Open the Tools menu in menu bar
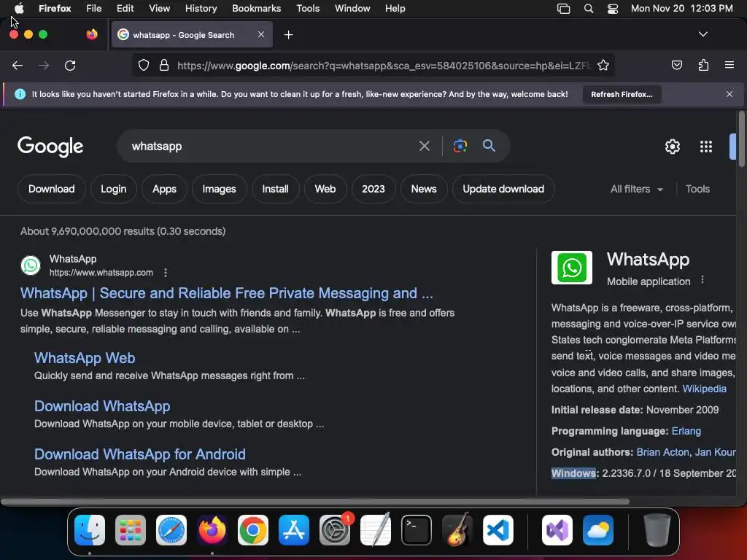Screen dimensions: 747x560 (308, 8)
